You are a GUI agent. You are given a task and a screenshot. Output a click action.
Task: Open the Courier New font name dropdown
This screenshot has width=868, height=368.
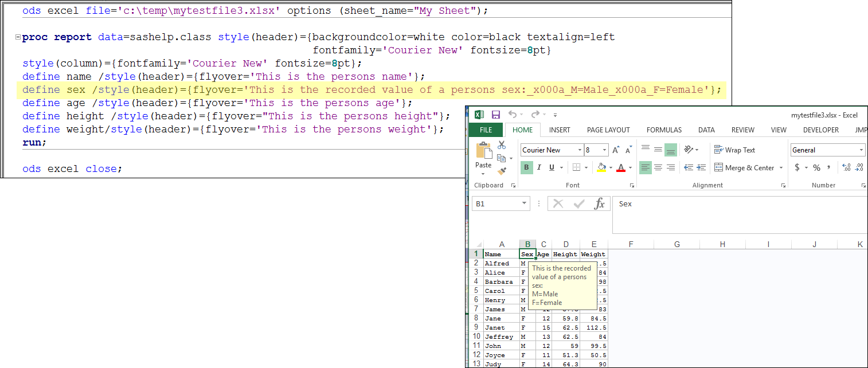tap(579, 150)
